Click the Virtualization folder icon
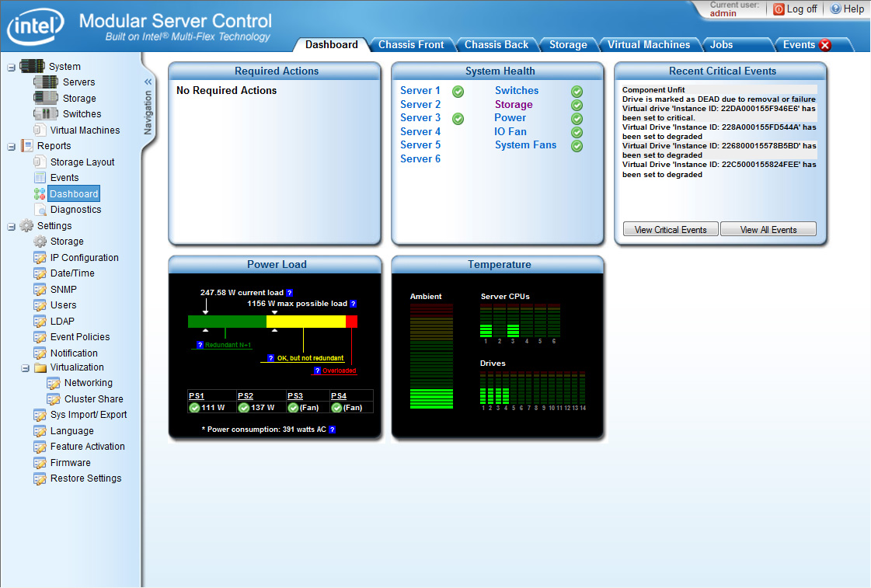This screenshot has height=588, width=871. tap(40, 367)
